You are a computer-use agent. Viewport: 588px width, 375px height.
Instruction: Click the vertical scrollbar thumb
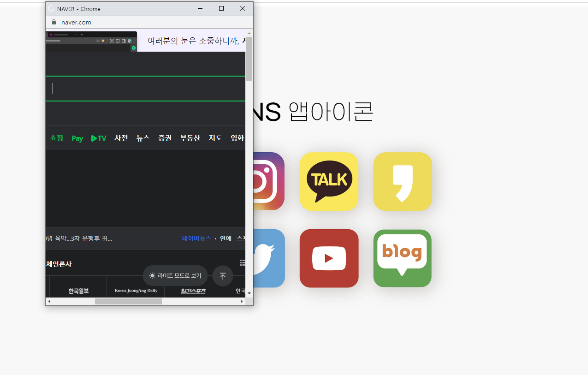pos(249,59)
